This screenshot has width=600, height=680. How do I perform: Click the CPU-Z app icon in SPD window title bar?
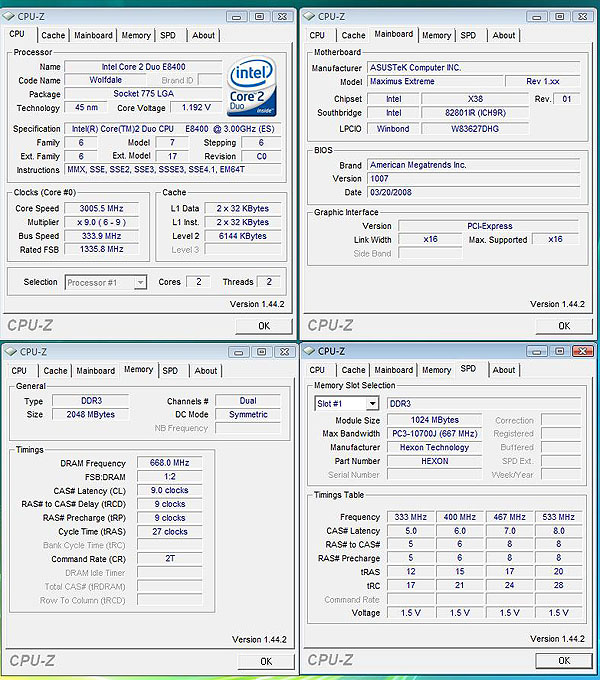click(309, 351)
